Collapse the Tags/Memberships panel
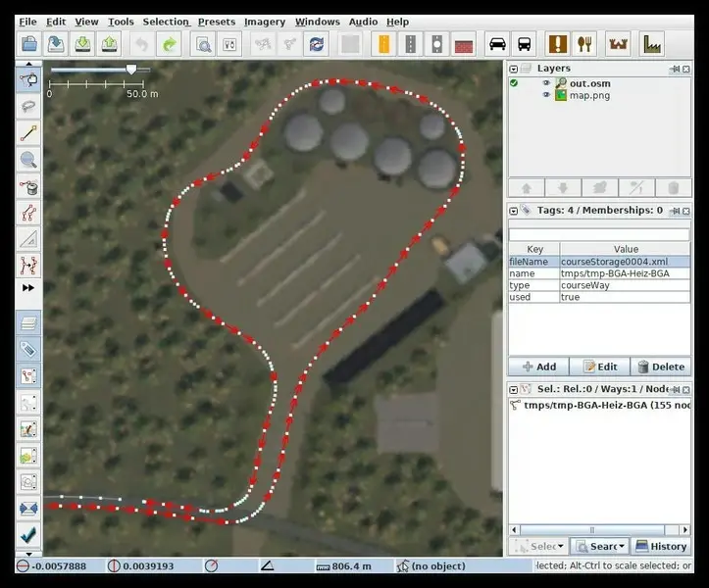This screenshot has width=709, height=588. [513, 210]
